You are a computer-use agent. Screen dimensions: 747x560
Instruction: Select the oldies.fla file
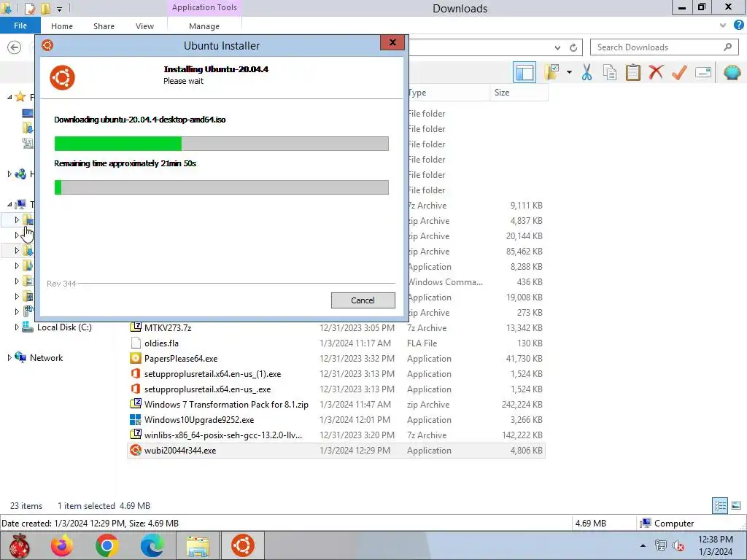click(x=161, y=343)
